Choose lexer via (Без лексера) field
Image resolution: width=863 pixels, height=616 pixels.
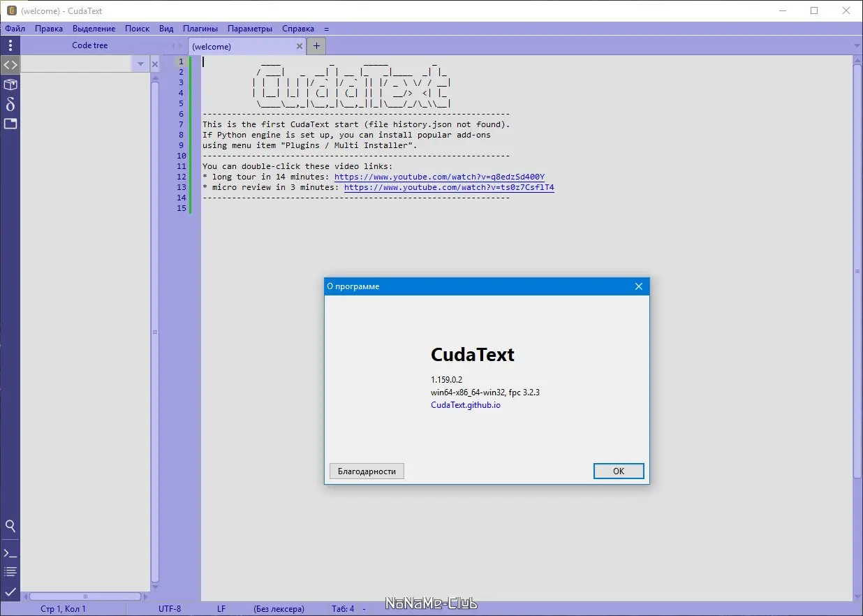279,609
